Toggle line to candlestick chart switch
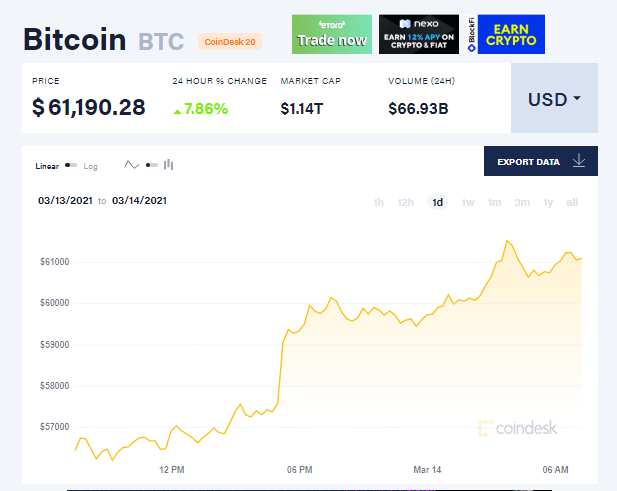This screenshot has width=617, height=491. (x=151, y=165)
